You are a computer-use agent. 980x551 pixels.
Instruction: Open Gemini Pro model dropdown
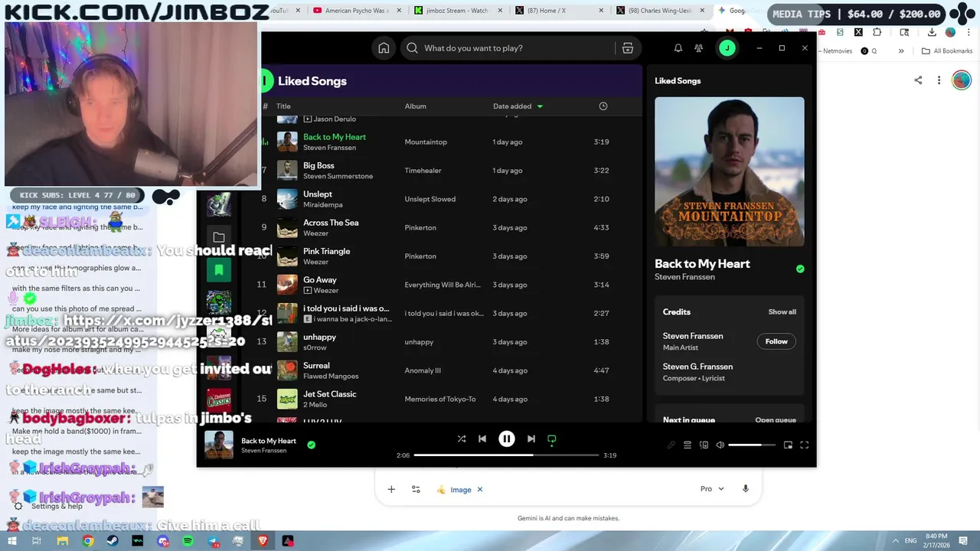pyautogui.click(x=712, y=489)
